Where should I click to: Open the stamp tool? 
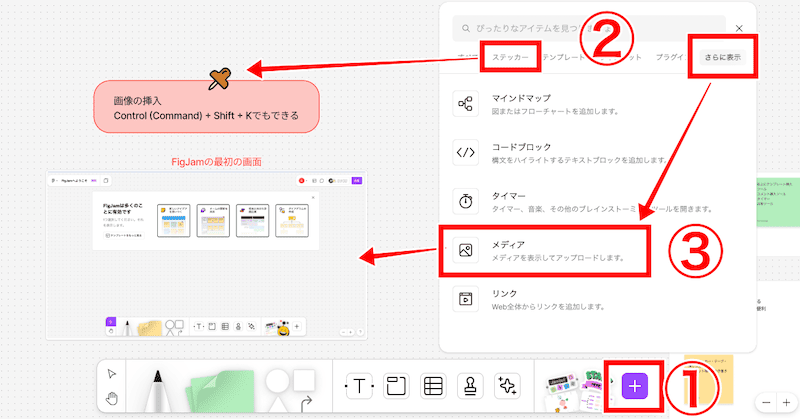pos(469,386)
